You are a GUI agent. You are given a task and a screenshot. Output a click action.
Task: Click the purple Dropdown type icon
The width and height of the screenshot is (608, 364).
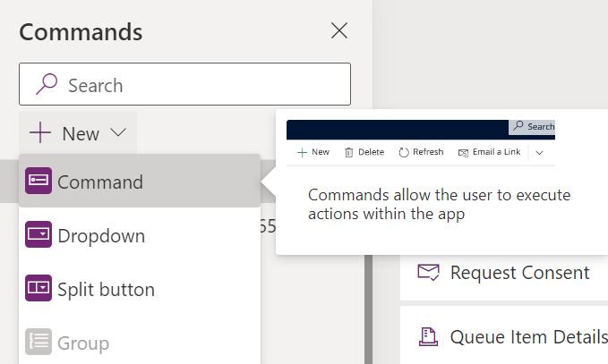pos(39,236)
